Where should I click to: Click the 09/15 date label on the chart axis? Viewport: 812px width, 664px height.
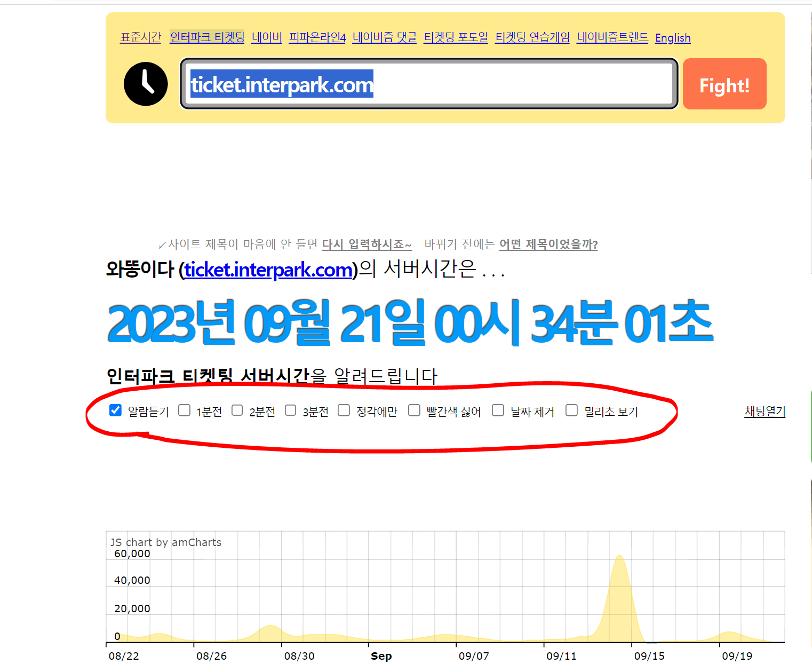(x=649, y=656)
